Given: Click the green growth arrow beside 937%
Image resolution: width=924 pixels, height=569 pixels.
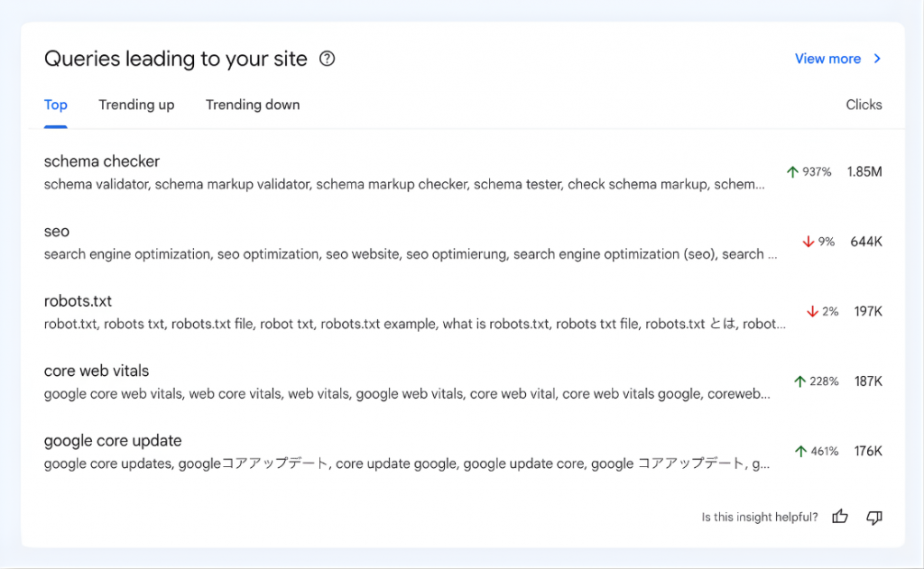Looking at the screenshot, I should tap(794, 171).
